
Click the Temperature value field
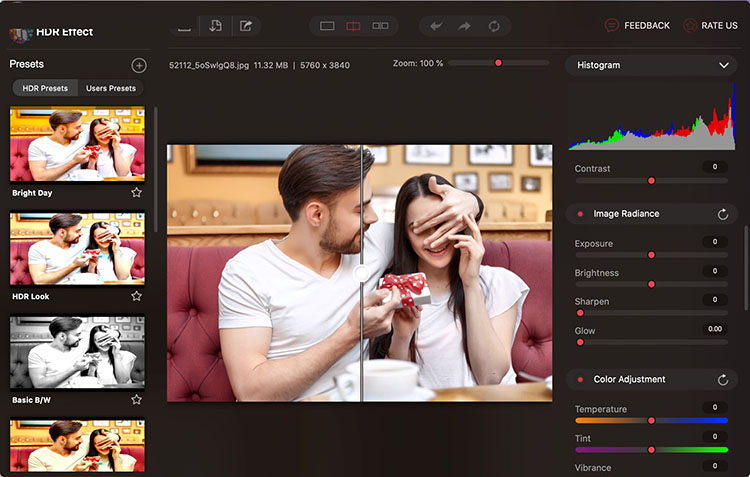[x=715, y=407]
